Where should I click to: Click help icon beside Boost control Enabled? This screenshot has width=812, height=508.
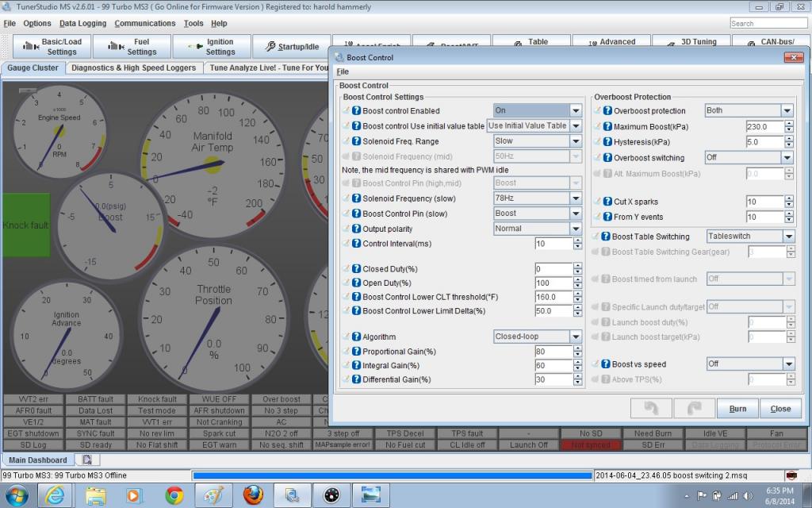[x=356, y=111]
